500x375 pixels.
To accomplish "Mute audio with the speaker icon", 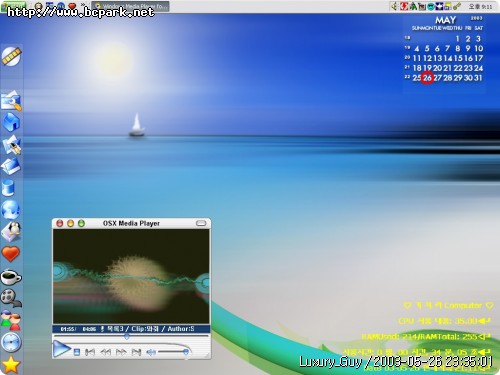I will coord(151,352).
